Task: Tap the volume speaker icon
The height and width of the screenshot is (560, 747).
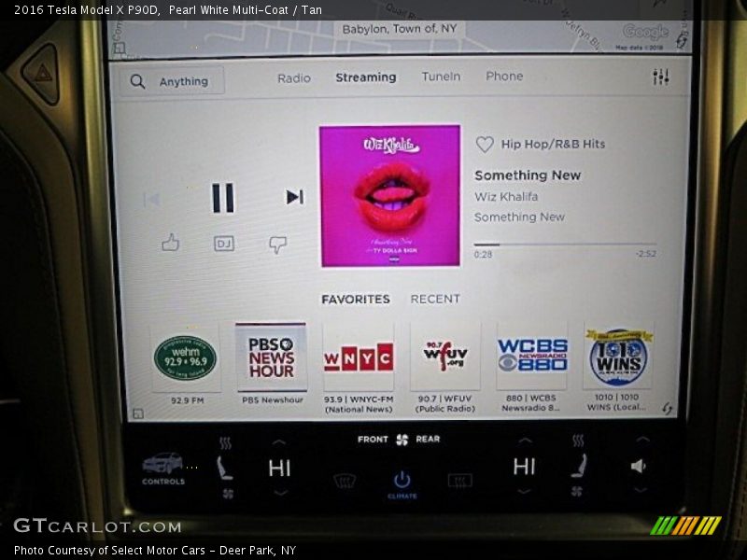Action: (639, 466)
